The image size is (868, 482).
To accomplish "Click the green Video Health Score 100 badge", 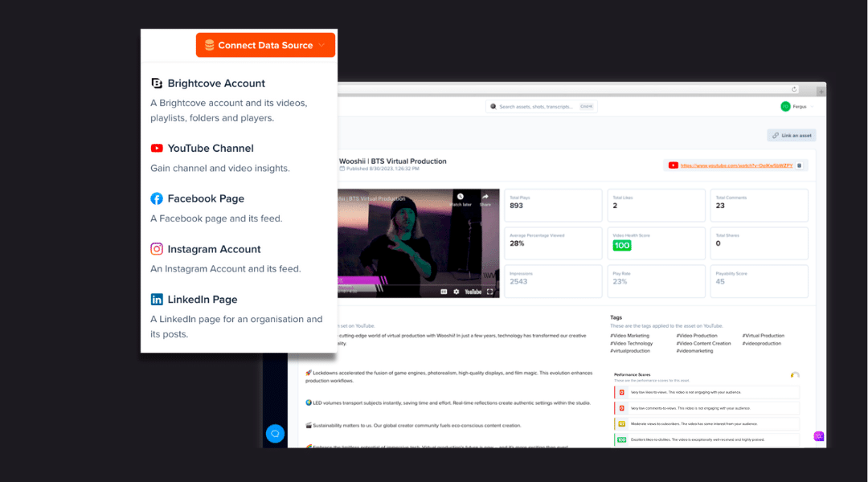I will (x=621, y=245).
